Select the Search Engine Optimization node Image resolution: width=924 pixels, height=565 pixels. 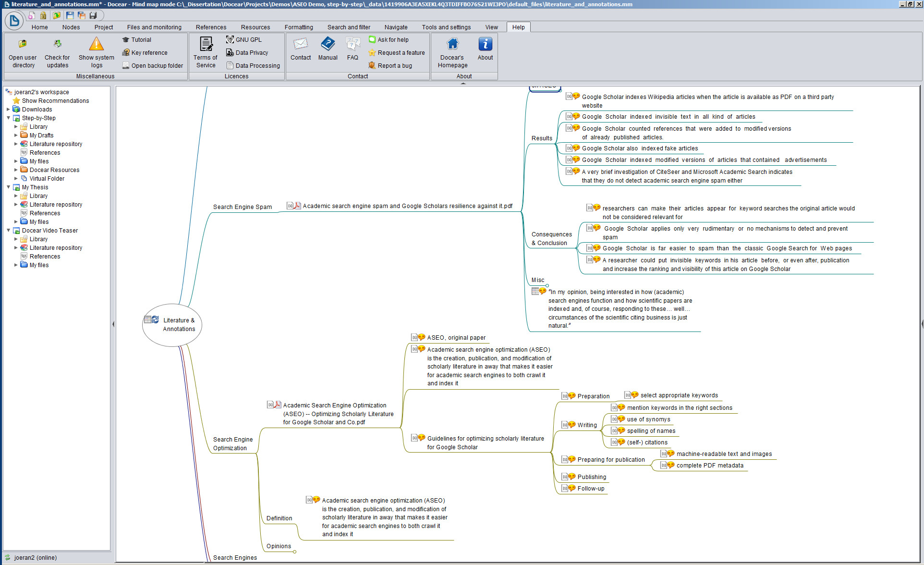coord(233,443)
